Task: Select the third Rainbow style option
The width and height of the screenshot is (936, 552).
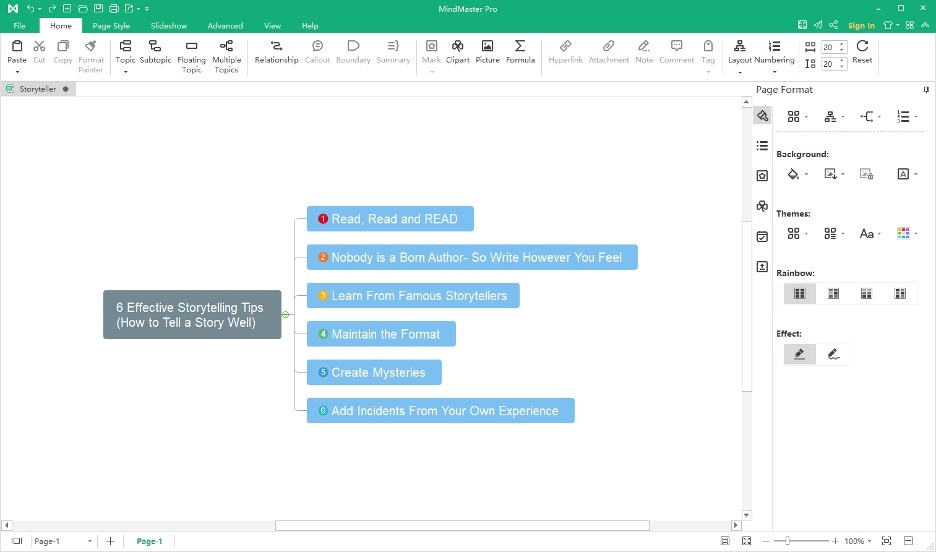Action: pos(866,293)
